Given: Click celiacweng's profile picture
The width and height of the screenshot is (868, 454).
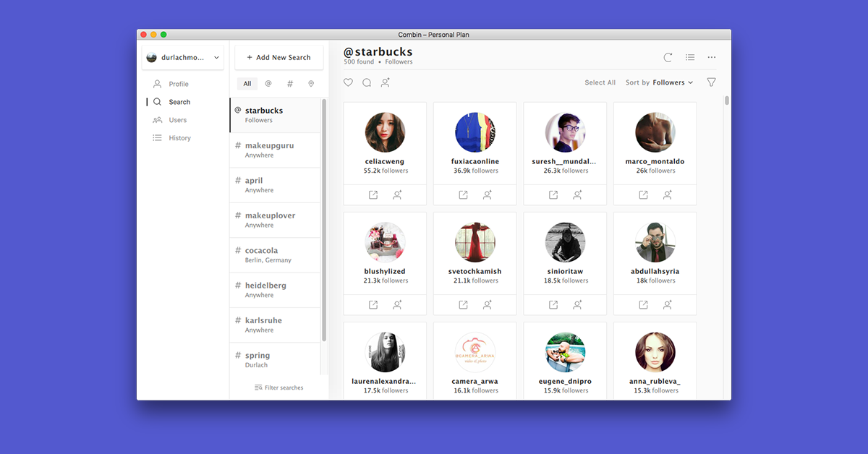Looking at the screenshot, I should (x=385, y=132).
